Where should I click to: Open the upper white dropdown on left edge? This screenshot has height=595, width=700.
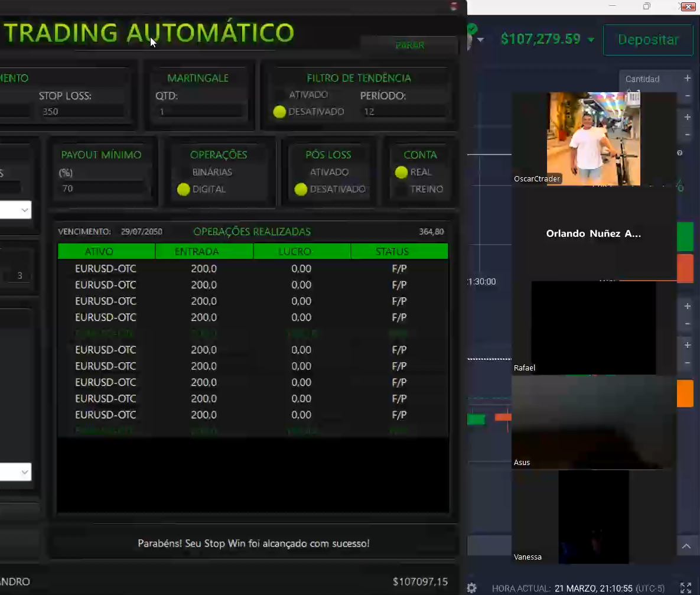(x=15, y=210)
